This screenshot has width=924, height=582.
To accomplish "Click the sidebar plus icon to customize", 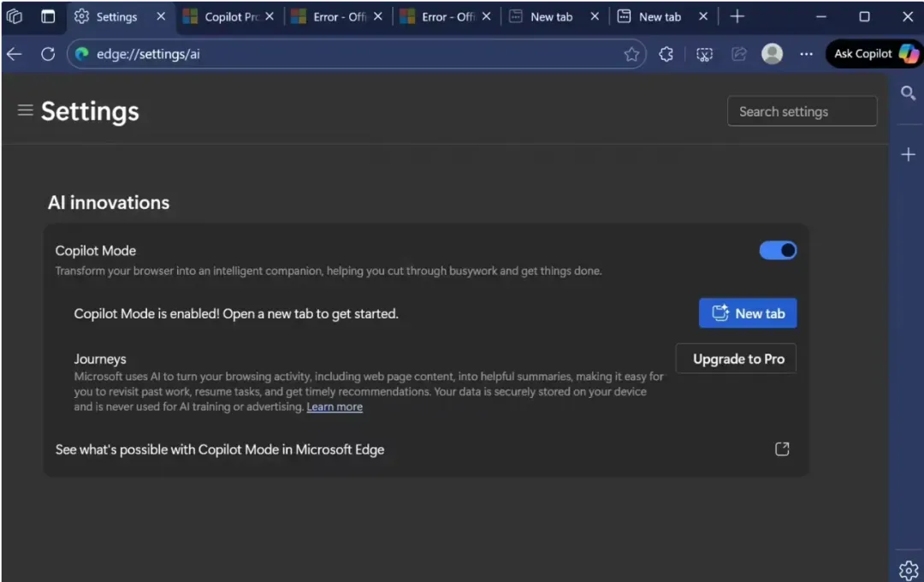I will click(908, 155).
